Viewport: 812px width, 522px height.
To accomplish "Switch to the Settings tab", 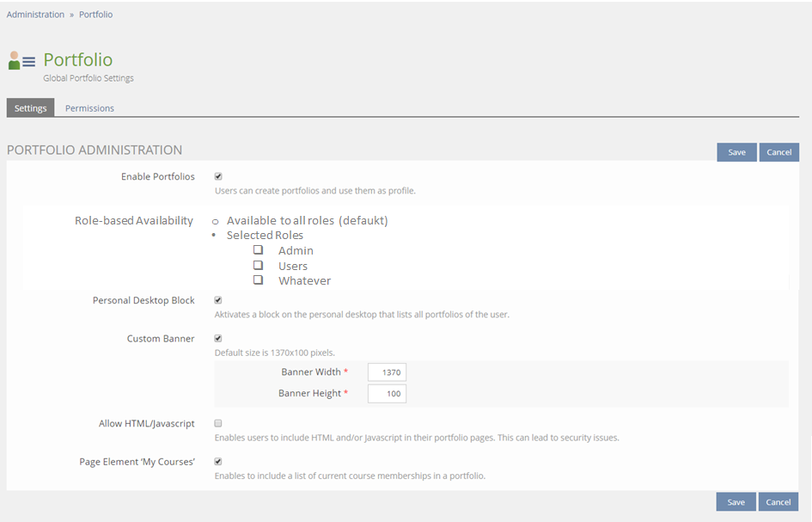I will [30, 108].
